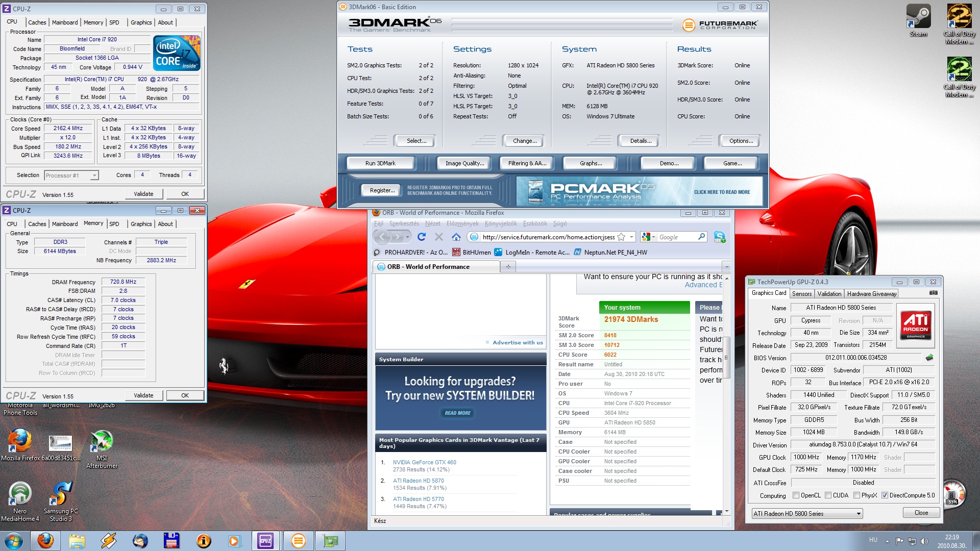The image size is (980, 551).
Task: Open the ATI Radeon HD 5870 link
Action: tap(418, 481)
